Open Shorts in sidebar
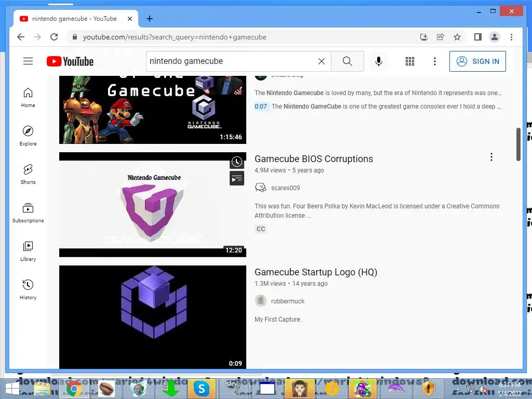The width and height of the screenshot is (532, 399). [28, 175]
